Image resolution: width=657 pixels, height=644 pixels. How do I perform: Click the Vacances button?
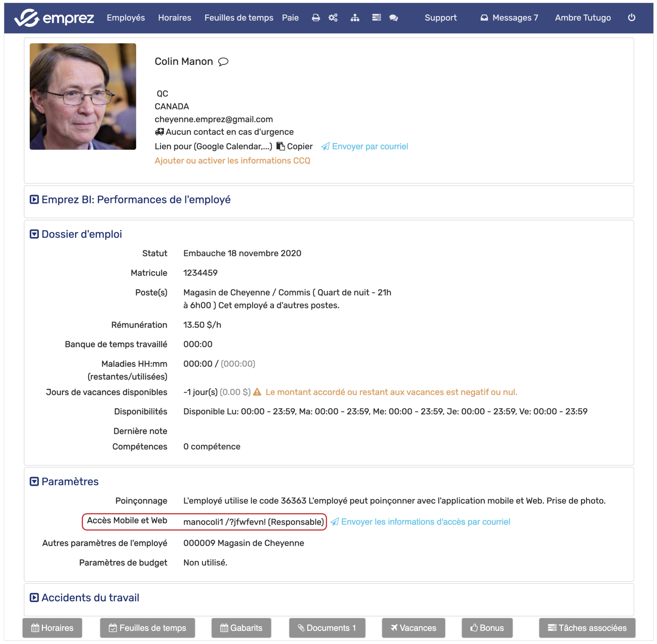click(413, 628)
